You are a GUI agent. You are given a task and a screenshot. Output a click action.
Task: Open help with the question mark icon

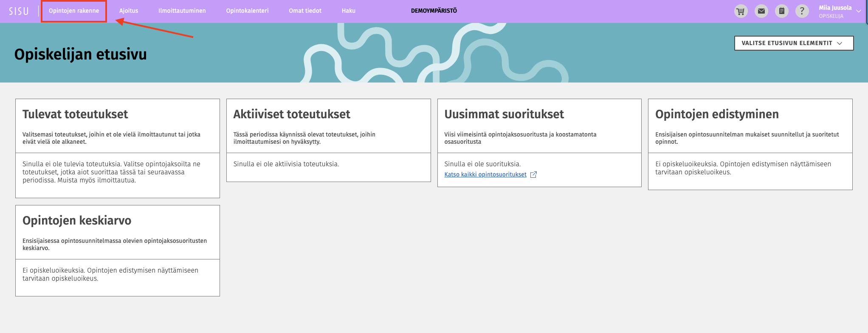click(802, 11)
